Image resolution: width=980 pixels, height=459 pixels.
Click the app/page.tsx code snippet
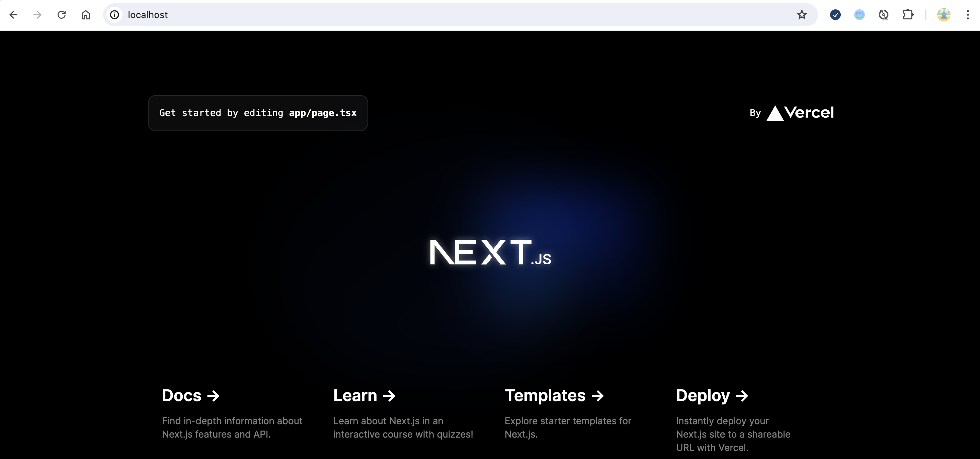323,113
